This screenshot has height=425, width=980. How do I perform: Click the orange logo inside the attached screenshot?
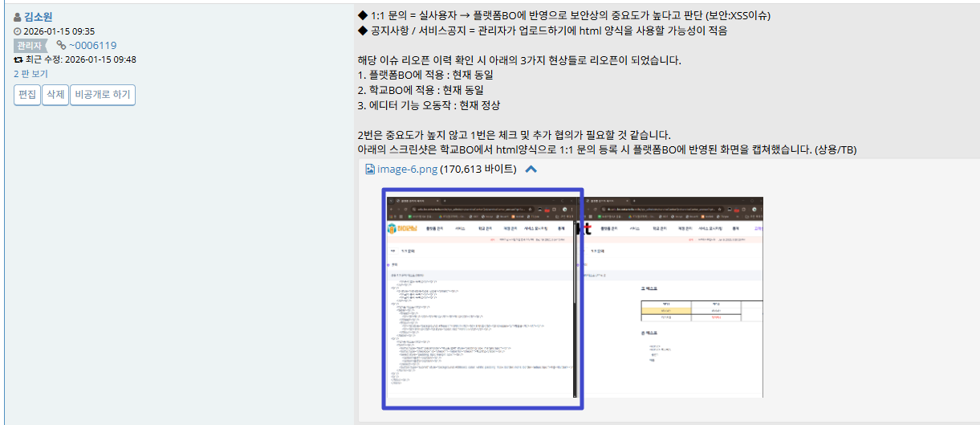[392, 229]
